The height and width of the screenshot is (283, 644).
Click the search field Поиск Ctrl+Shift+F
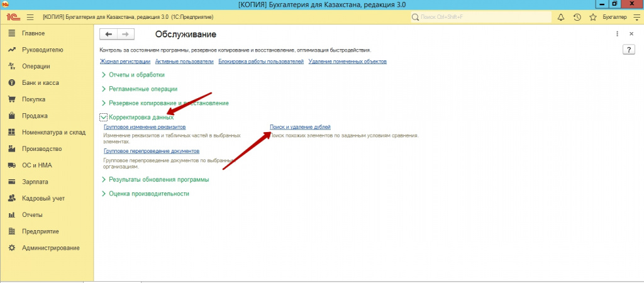(481, 17)
